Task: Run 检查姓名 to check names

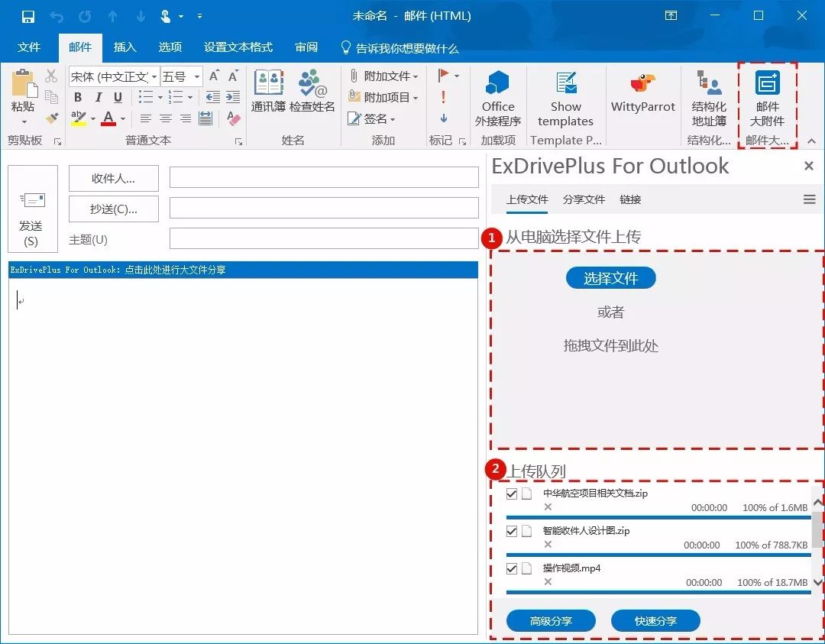Action: (312, 90)
